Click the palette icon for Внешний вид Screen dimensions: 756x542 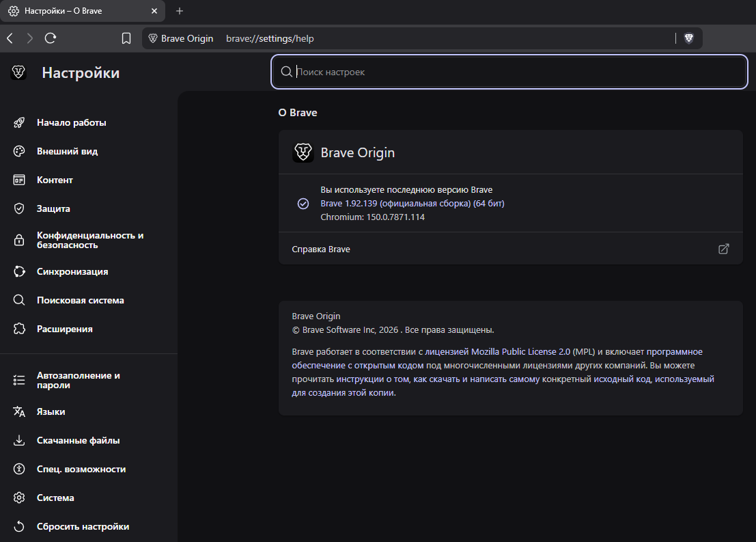click(x=19, y=151)
